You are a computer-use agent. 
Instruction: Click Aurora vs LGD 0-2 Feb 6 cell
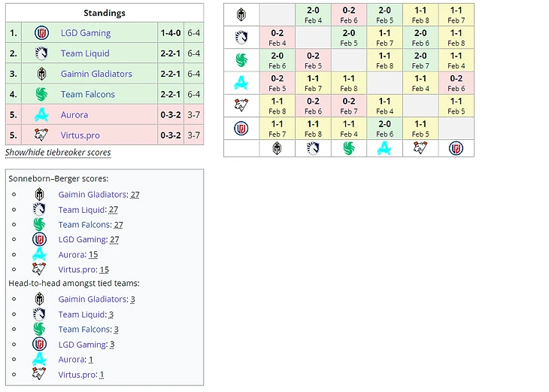[x=456, y=83]
